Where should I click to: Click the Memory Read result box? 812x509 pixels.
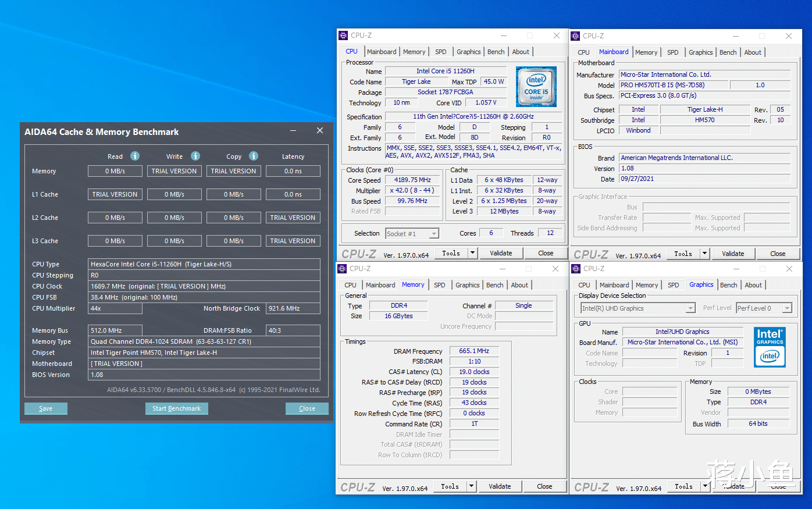[x=115, y=171]
